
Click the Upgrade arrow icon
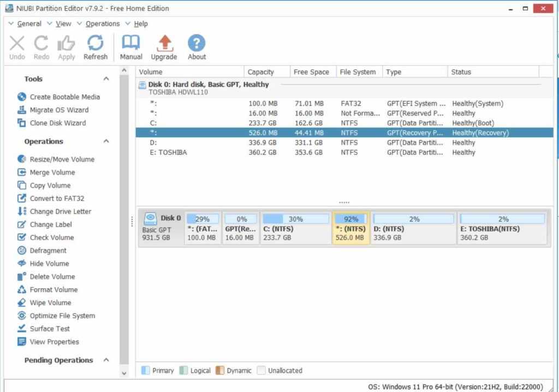(164, 43)
